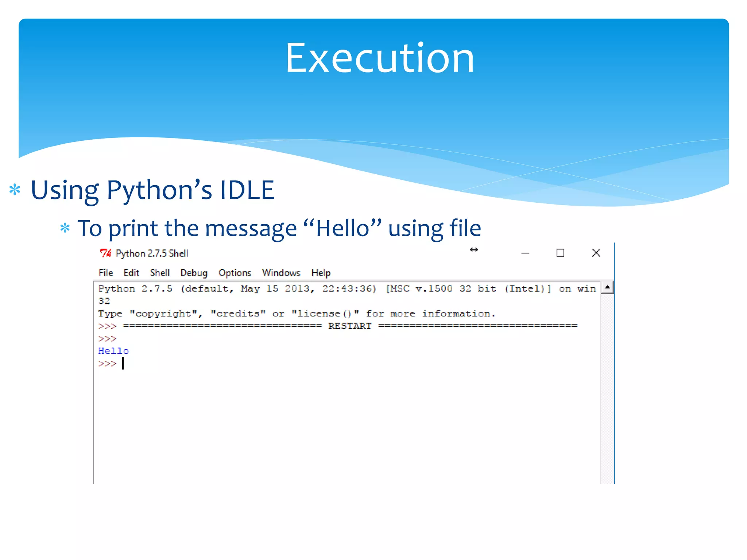Open the Debug menu
Screen dimensions: 747x560
point(194,273)
